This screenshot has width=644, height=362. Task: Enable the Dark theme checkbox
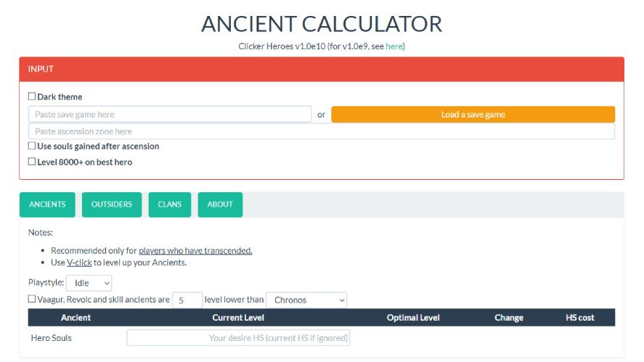tap(32, 96)
